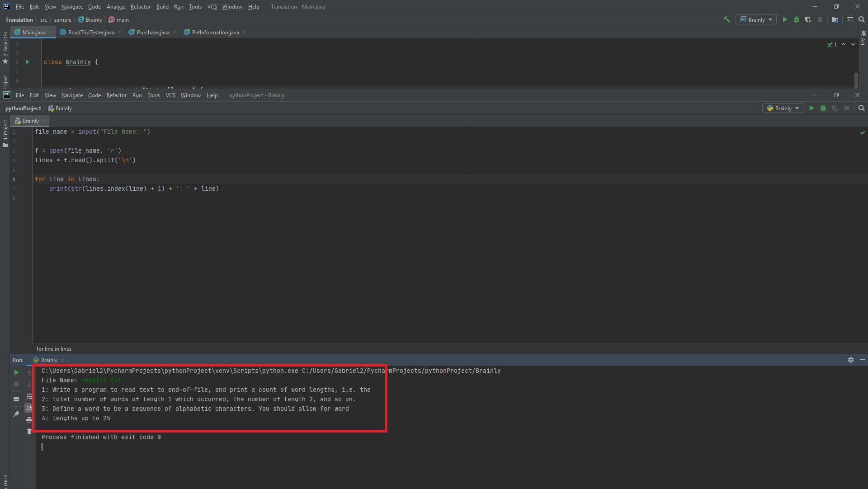Jump to next highlighted problem using down chevron
This screenshot has height=489, width=868.
click(x=853, y=44)
